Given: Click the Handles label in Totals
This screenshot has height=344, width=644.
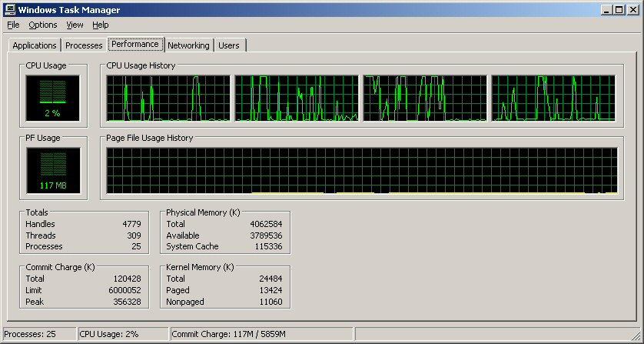Looking at the screenshot, I should (40, 224).
